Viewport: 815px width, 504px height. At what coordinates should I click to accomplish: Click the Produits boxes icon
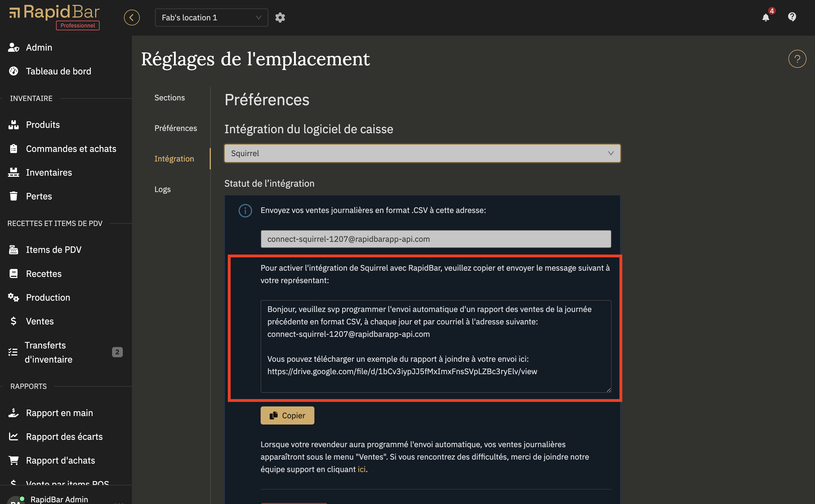click(14, 125)
